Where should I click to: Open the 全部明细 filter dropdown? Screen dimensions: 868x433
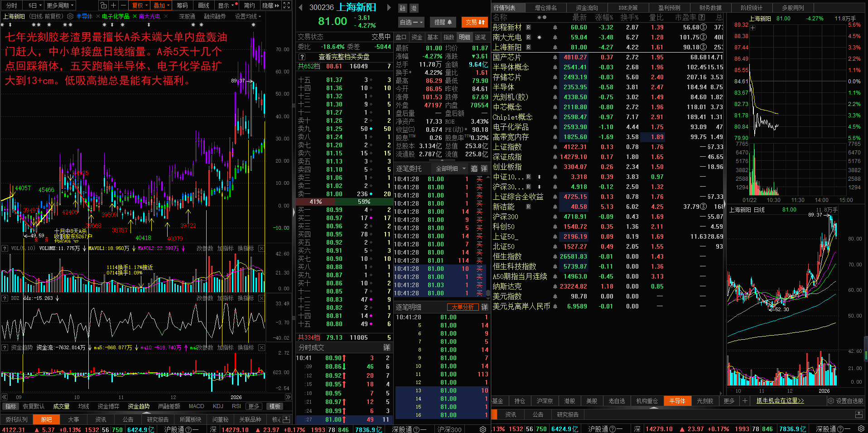tap(450, 168)
